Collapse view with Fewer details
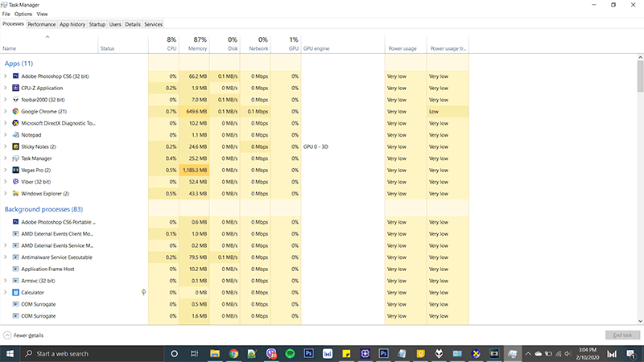Image resolution: width=644 pixels, height=362 pixels. pyautogui.click(x=23, y=335)
